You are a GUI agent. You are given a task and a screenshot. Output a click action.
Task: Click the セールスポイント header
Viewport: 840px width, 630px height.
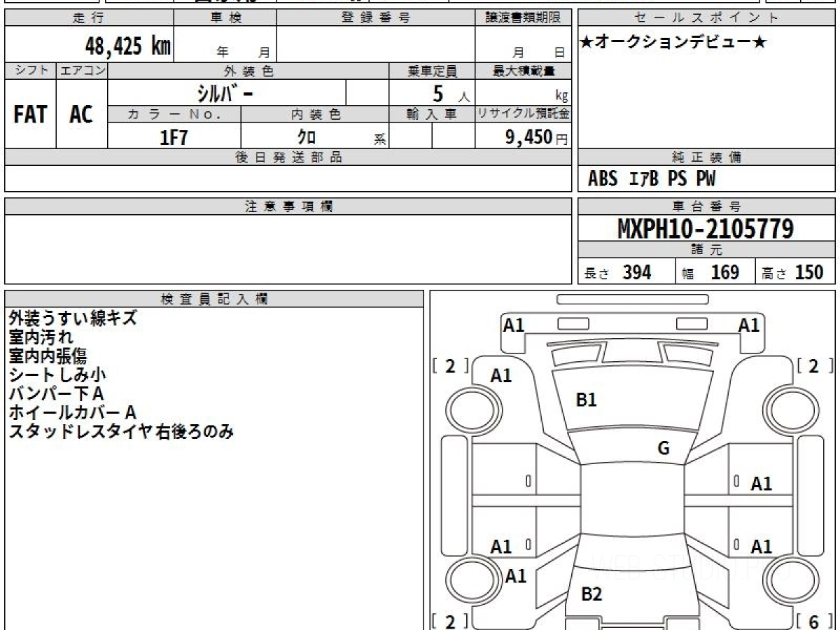coord(706,18)
